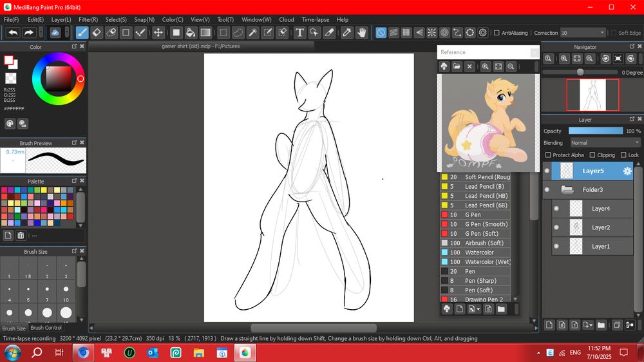Click the Navigator canvas thumbnail
The image size is (644, 362).
(x=592, y=95)
